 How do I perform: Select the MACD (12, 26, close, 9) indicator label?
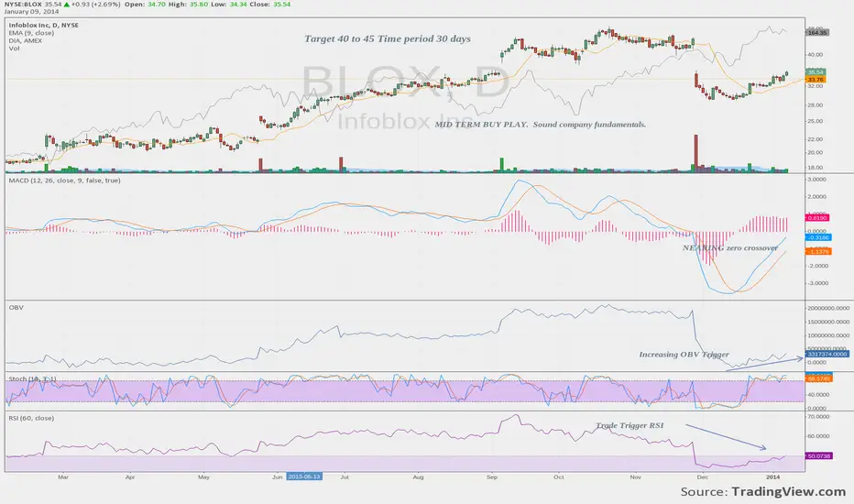click(x=64, y=181)
